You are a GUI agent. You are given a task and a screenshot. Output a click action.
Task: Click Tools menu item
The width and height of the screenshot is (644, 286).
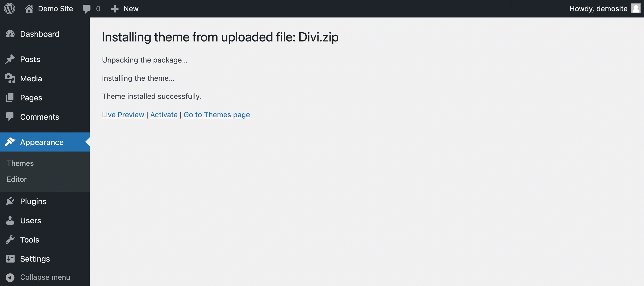point(30,239)
